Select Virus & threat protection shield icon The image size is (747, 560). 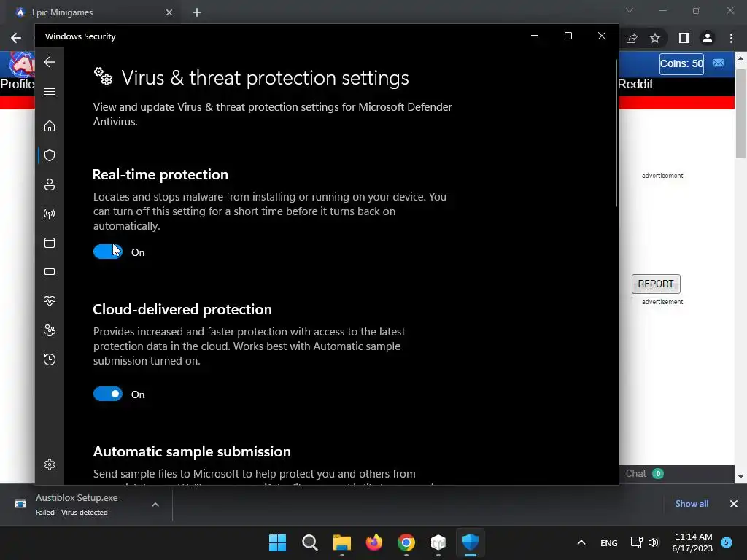[50, 155]
